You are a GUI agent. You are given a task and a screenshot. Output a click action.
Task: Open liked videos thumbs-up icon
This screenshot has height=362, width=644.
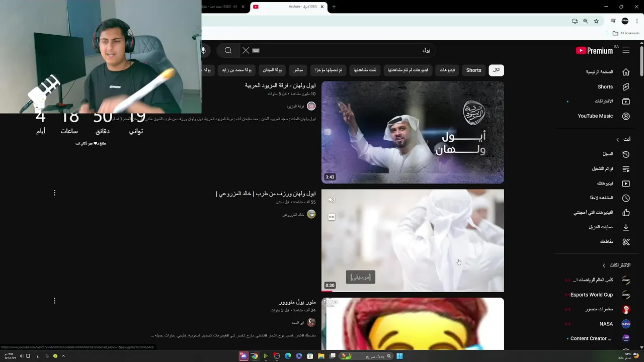point(626,213)
